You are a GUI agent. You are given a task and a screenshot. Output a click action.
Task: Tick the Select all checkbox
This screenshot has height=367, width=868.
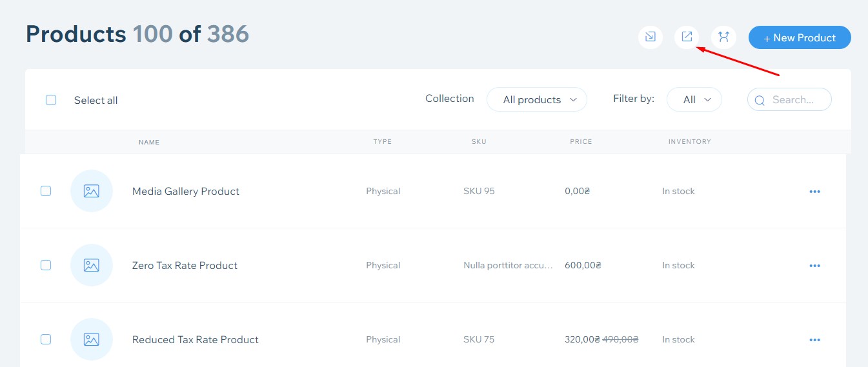51,100
